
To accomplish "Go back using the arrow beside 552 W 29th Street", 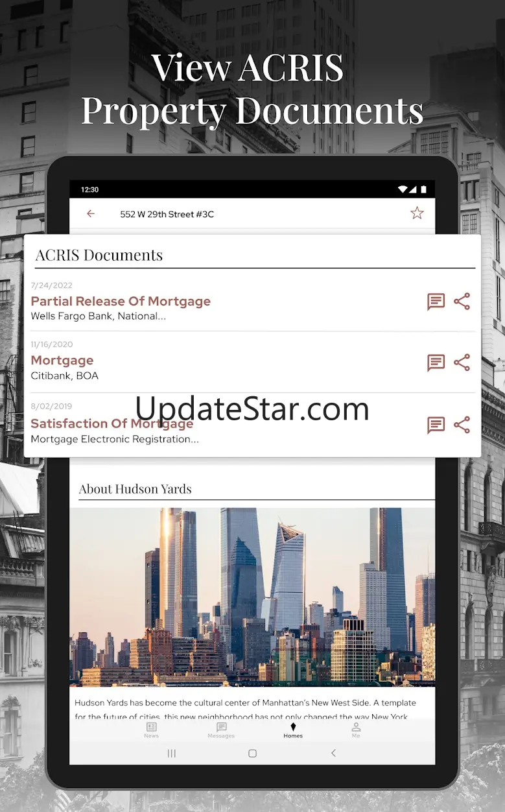I will pos(91,213).
